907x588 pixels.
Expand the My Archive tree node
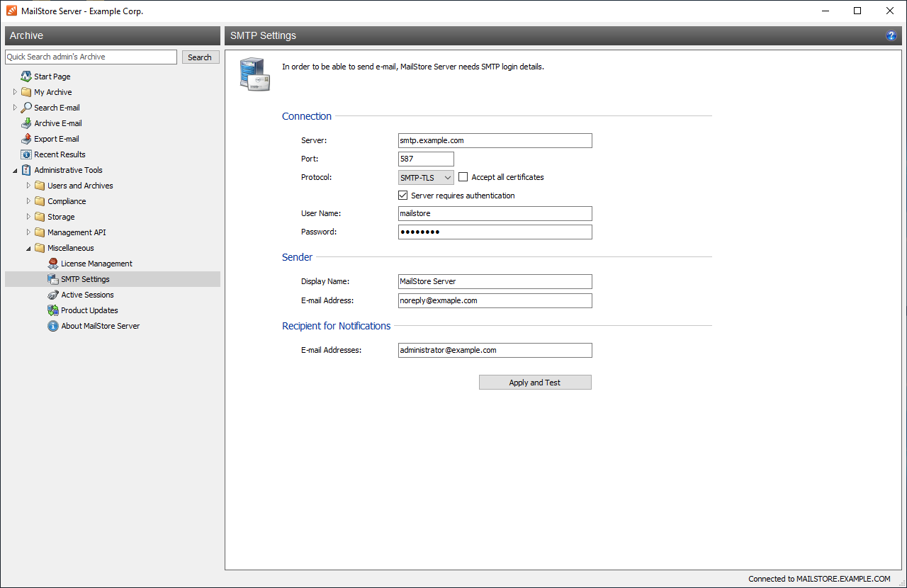click(x=15, y=92)
